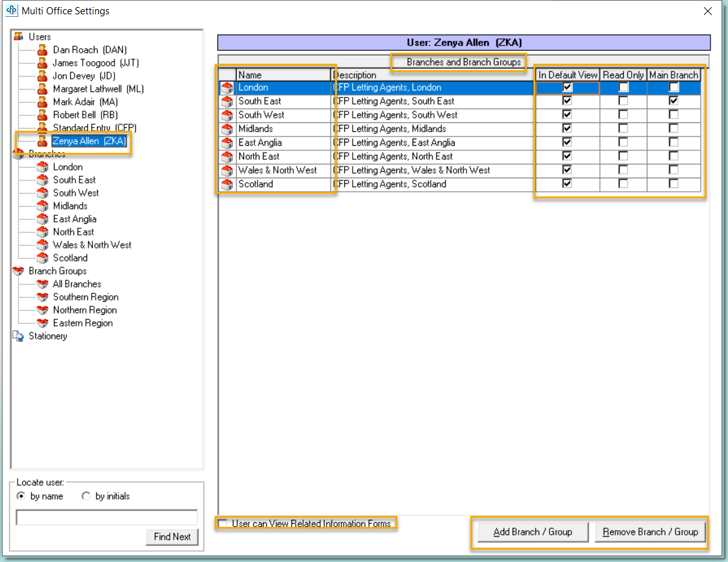Click the East Anglia branch icon in tree
Image resolution: width=728 pixels, height=562 pixels.
43,219
